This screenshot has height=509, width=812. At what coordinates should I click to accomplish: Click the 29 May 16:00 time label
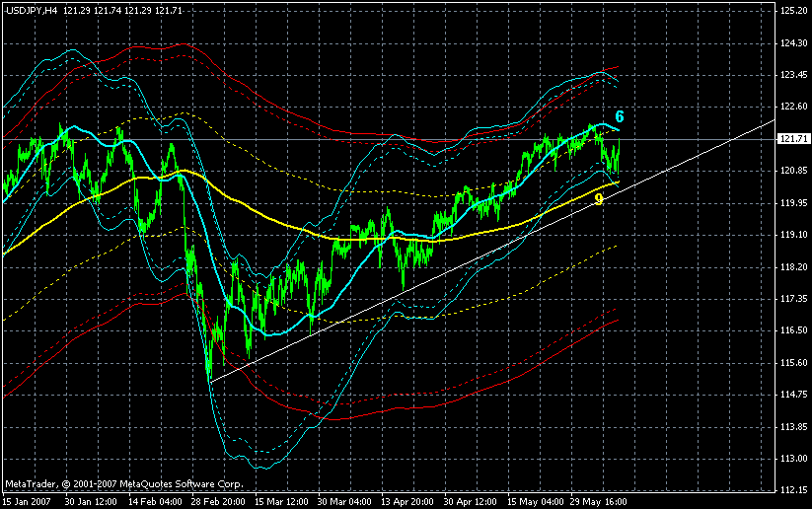click(x=598, y=502)
